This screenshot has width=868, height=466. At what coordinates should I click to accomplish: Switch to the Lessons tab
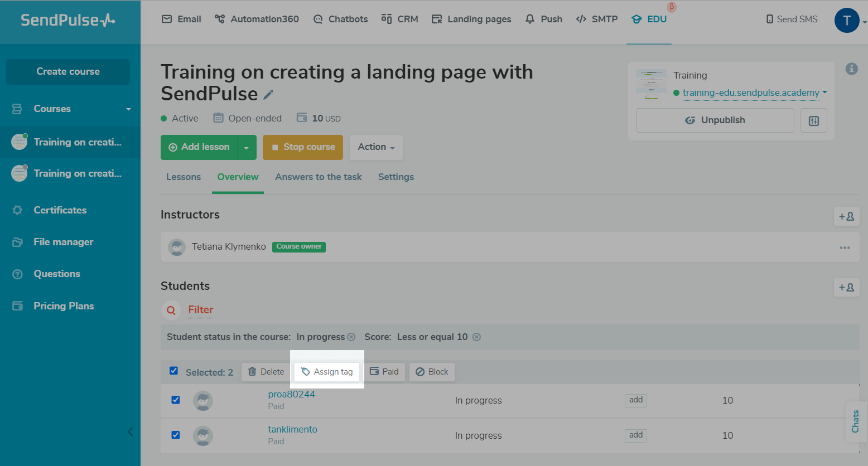tap(184, 177)
